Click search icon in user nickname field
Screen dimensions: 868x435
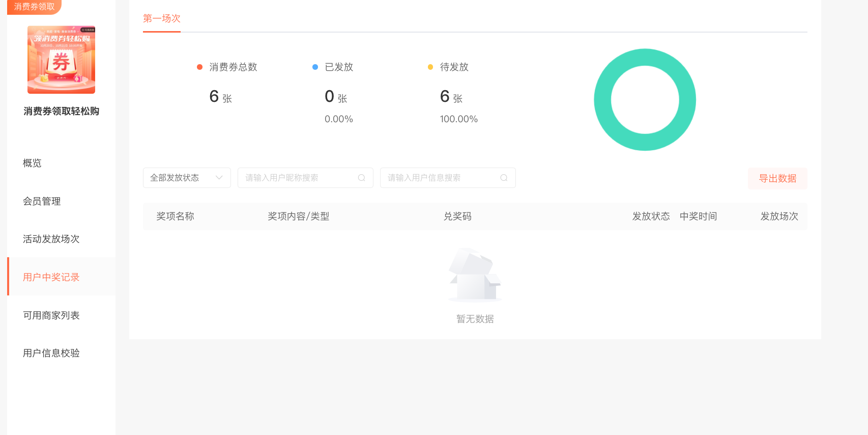click(361, 178)
